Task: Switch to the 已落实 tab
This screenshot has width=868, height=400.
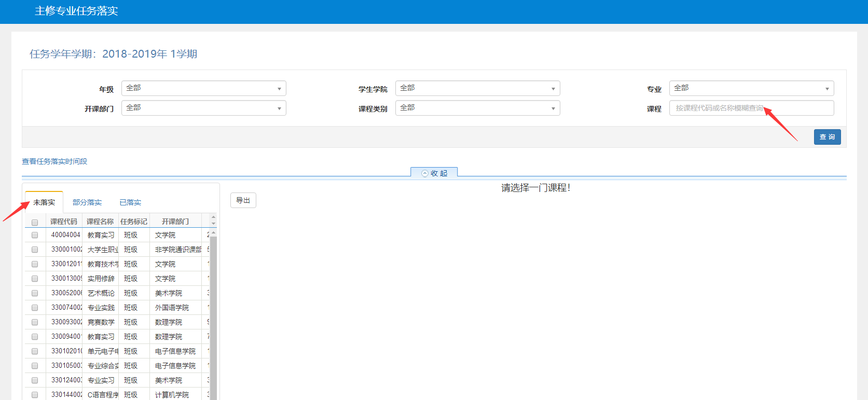Action: (130, 202)
